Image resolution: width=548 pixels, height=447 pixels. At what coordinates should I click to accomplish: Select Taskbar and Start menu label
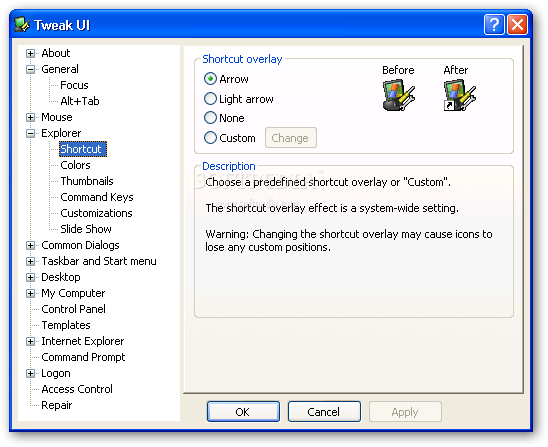pos(99,261)
